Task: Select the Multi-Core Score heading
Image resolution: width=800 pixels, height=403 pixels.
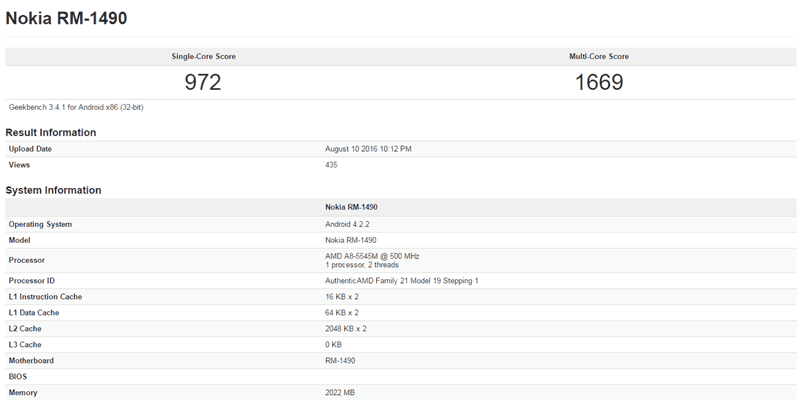Action: pos(599,56)
